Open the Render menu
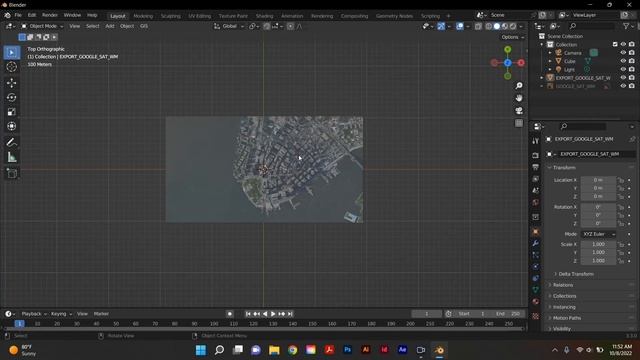Image resolution: width=640 pixels, height=360 pixels. 50,15
